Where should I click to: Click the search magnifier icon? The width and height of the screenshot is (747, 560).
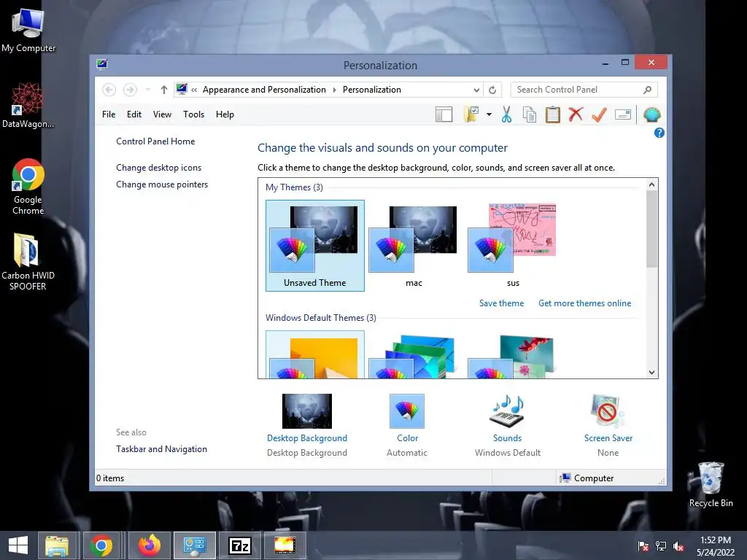point(648,90)
